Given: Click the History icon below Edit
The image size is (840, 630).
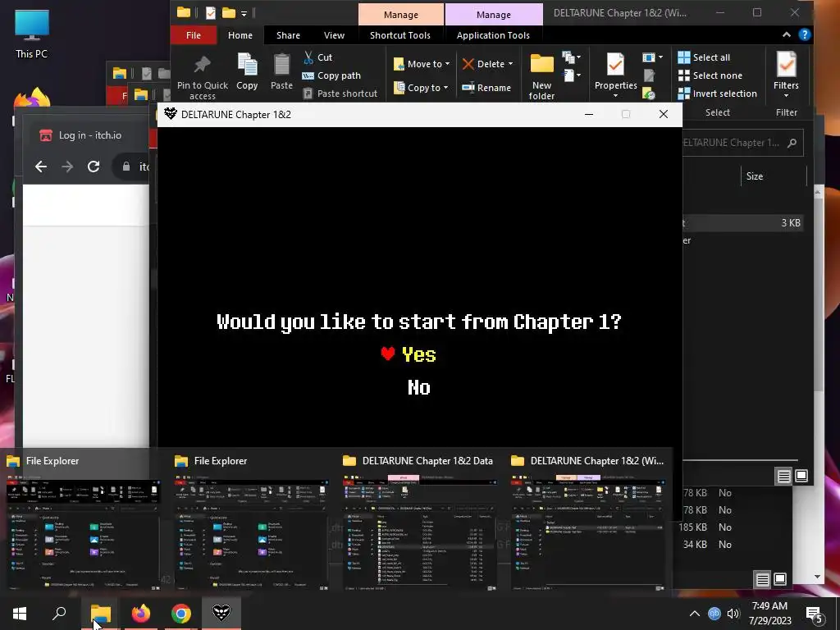Looking at the screenshot, I should (649, 94).
